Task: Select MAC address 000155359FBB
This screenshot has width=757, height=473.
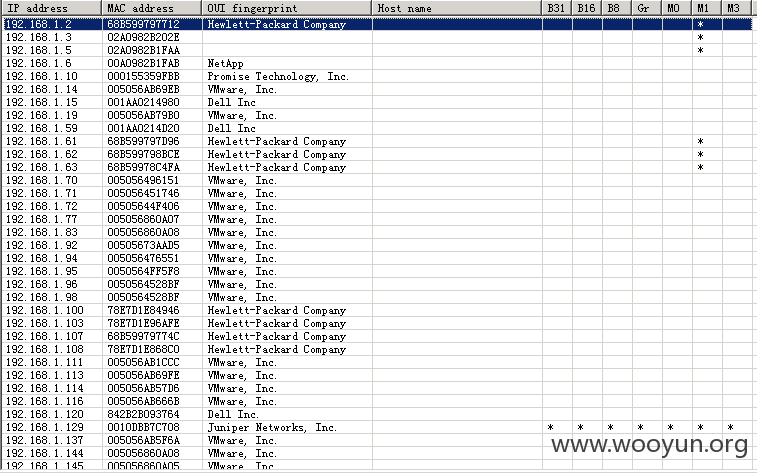Action: point(143,76)
